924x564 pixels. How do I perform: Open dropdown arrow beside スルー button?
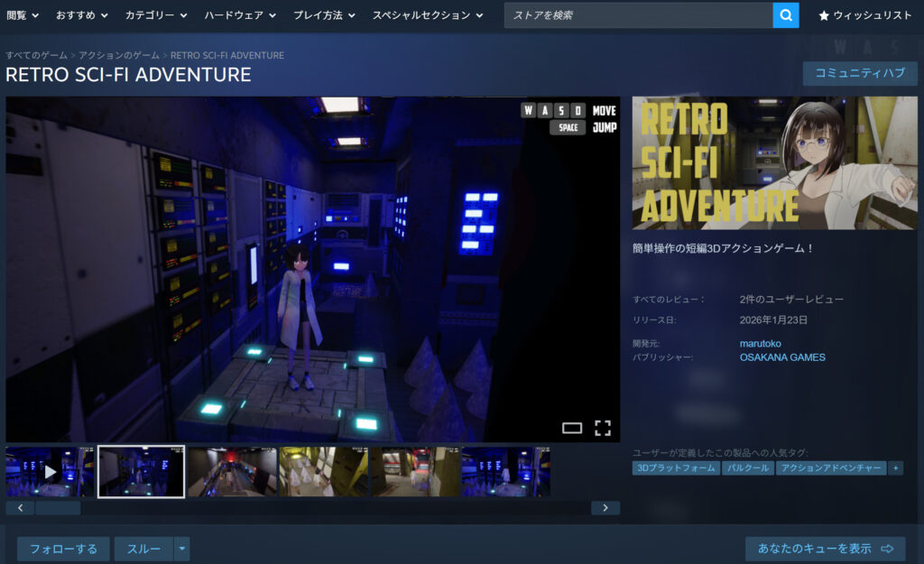pos(182,549)
